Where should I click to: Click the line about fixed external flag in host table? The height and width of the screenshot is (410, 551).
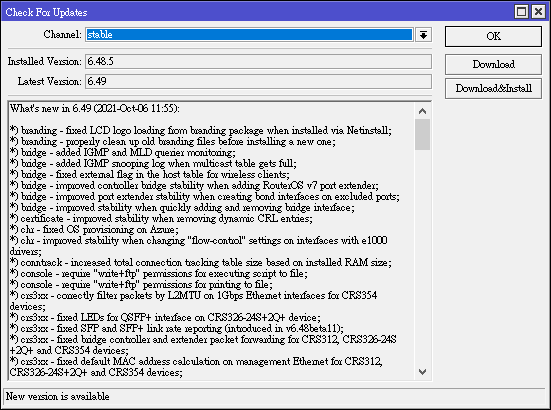pos(150,175)
